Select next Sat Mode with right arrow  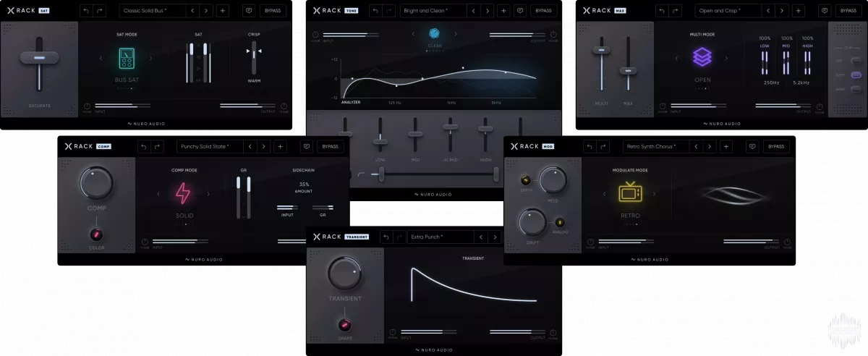tap(150, 59)
